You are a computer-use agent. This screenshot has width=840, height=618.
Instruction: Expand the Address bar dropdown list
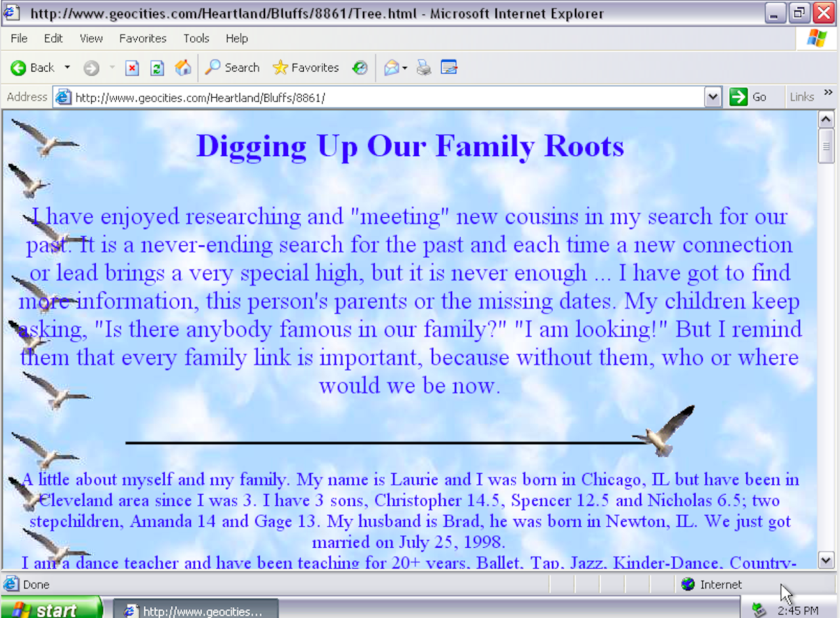point(713,97)
